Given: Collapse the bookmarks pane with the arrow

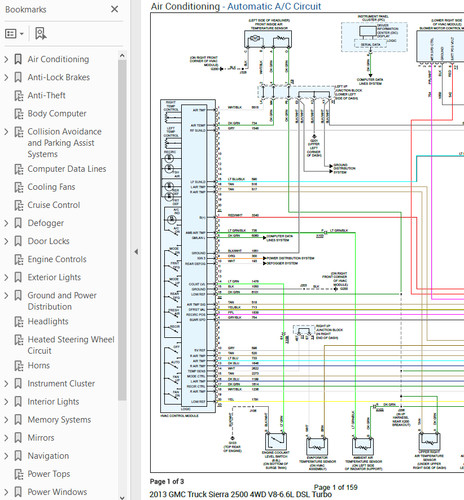Looking at the screenshot, I should 136,252.
